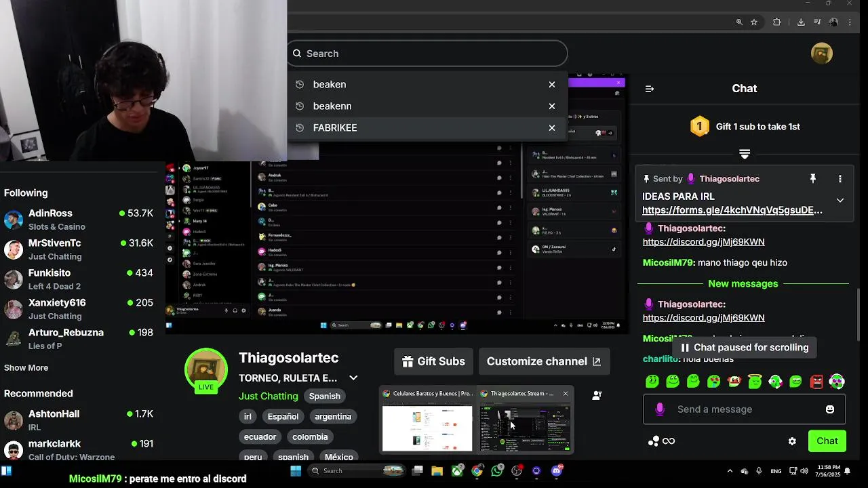This screenshot has height=488, width=868.
Task: Remove 'beaken' from search history
Action: tap(552, 85)
